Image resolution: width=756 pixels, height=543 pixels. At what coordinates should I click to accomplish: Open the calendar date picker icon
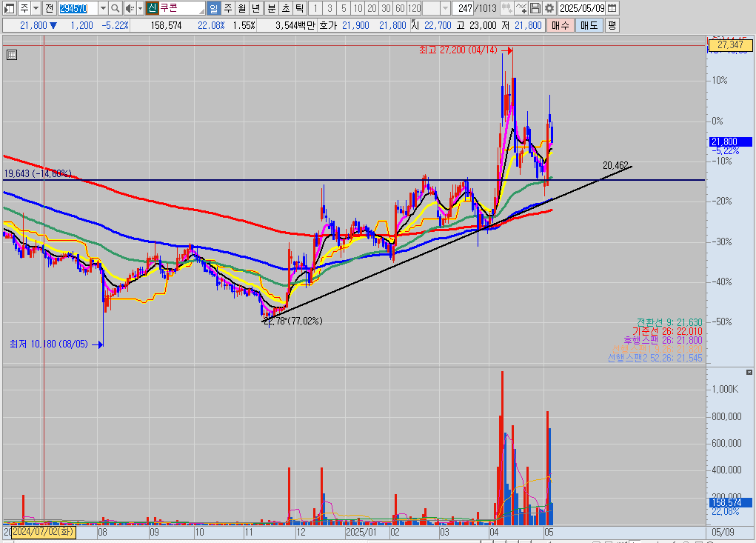[612, 8]
